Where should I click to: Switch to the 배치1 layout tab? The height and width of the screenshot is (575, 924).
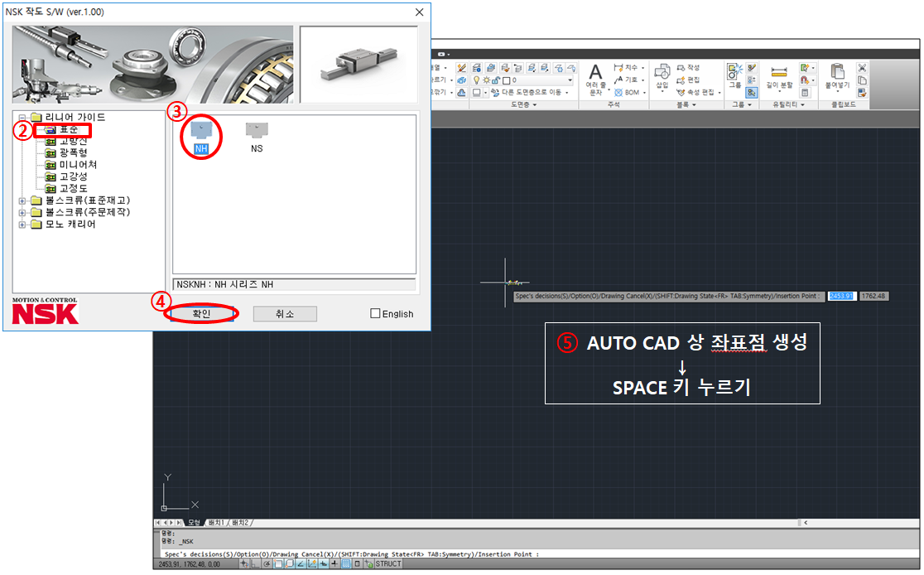tap(215, 523)
